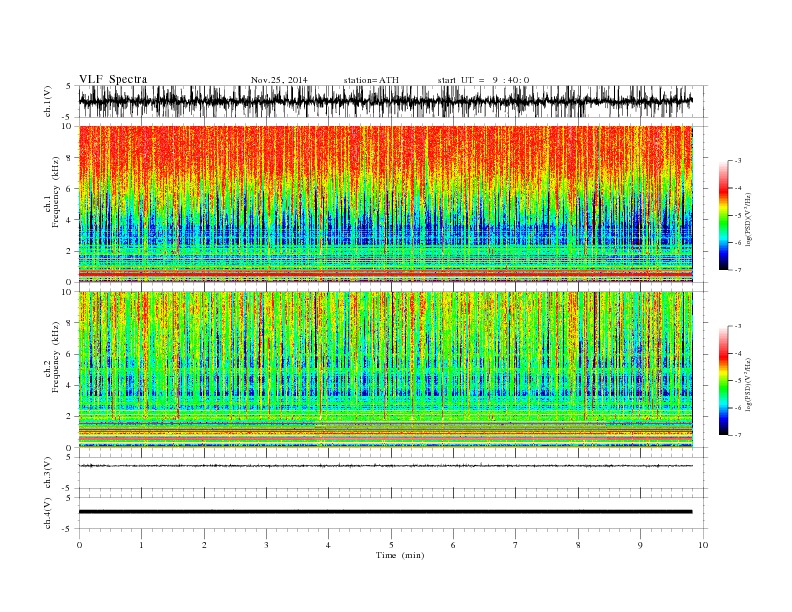
Task: Click time axis tick label "8"
Action: tap(578, 545)
